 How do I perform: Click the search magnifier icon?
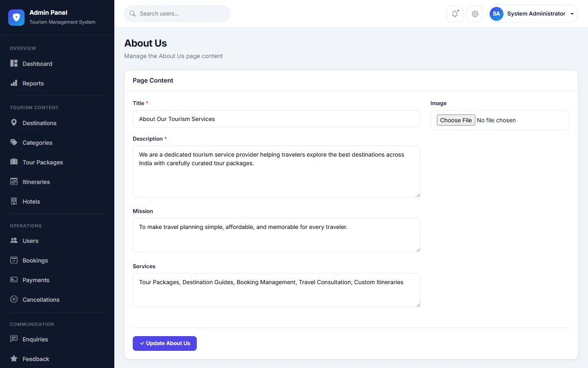pos(133,13)
